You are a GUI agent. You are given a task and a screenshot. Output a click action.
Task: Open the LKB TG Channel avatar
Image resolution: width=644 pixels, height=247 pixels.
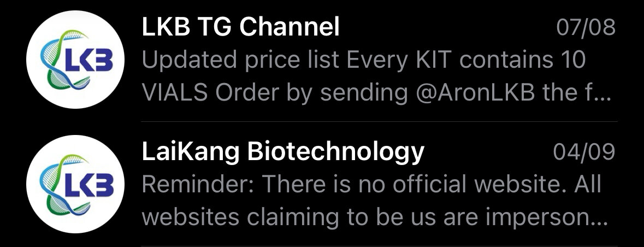[x=75, y=60]
